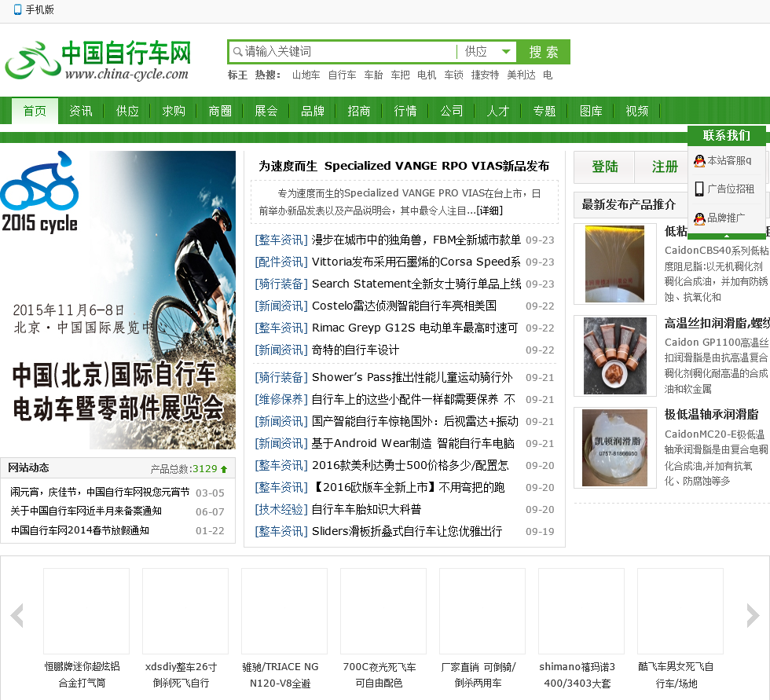The image size is (770, 700).
Task: Click the 极低温轴承润滑脂 product thumbnail
Action: [x=614, y=448]
